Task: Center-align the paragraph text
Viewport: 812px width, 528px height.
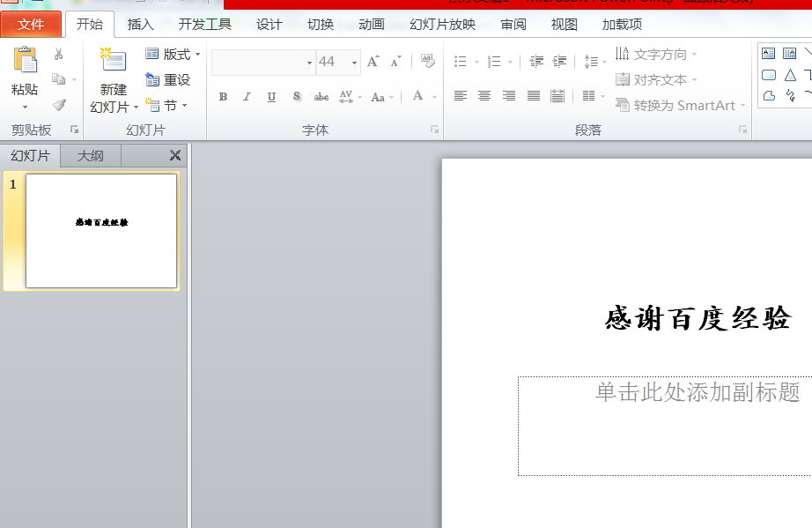Action: click(x=484, y=95)
